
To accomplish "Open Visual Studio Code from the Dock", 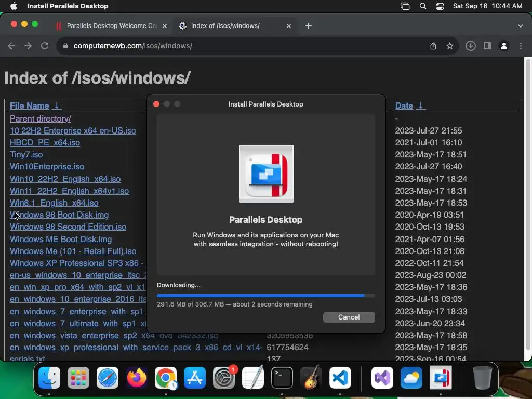I will coord(340,378).
